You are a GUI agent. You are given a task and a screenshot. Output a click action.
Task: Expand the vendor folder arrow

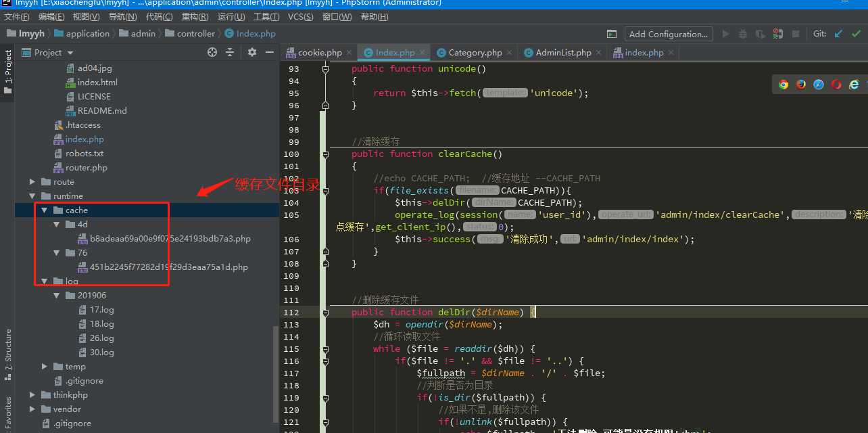(x=32, y=409)
